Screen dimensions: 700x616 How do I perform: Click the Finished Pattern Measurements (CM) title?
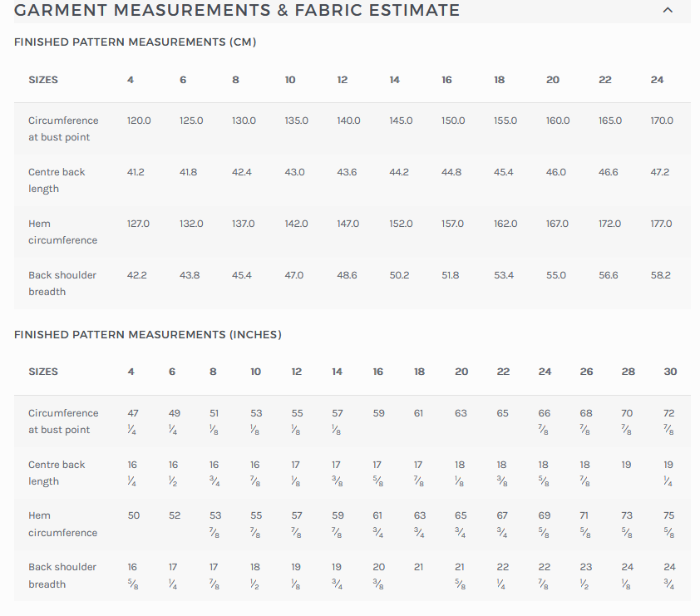click(135, 42)
